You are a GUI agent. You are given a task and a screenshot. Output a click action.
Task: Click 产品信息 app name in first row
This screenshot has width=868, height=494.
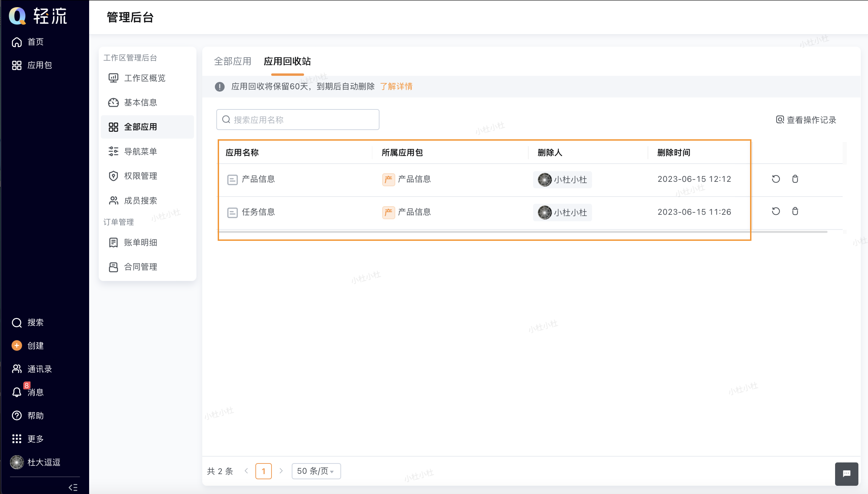(258, 179)
